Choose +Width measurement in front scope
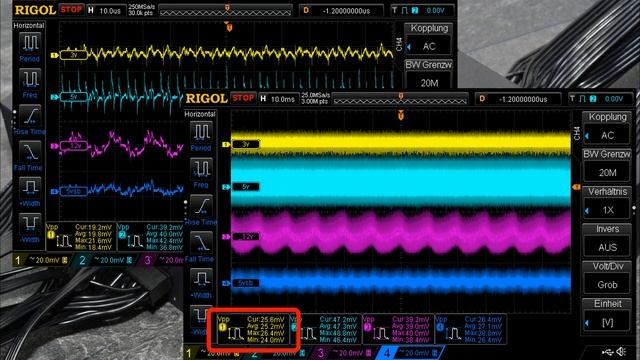 (201, 283)
